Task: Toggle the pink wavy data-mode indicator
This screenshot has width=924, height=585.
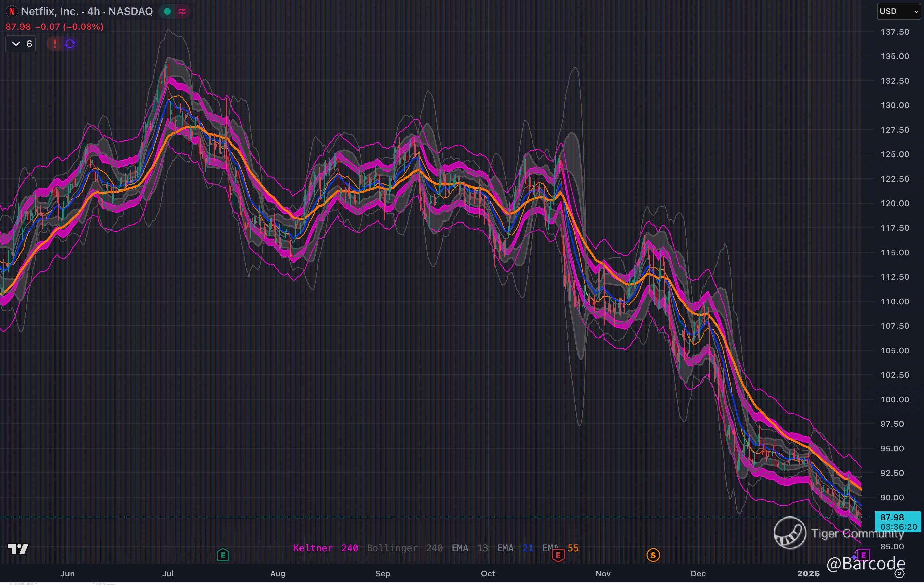Action: point(182,11)
